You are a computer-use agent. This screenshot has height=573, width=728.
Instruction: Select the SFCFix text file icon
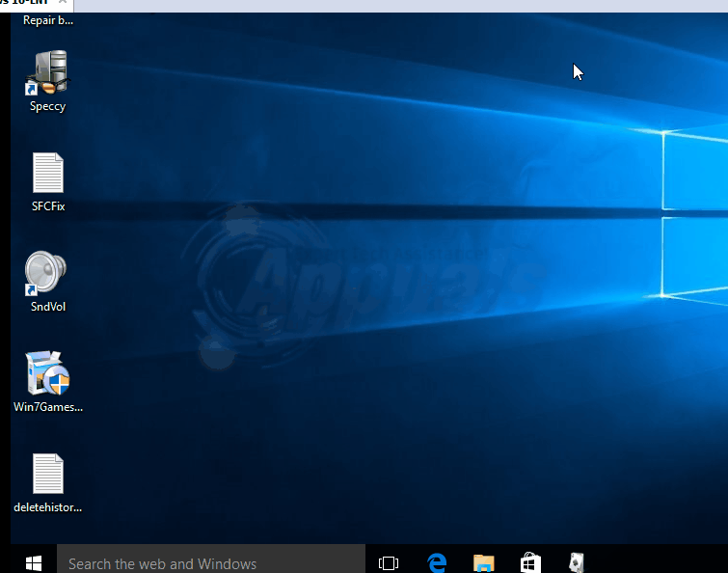(x=47, y=174)
